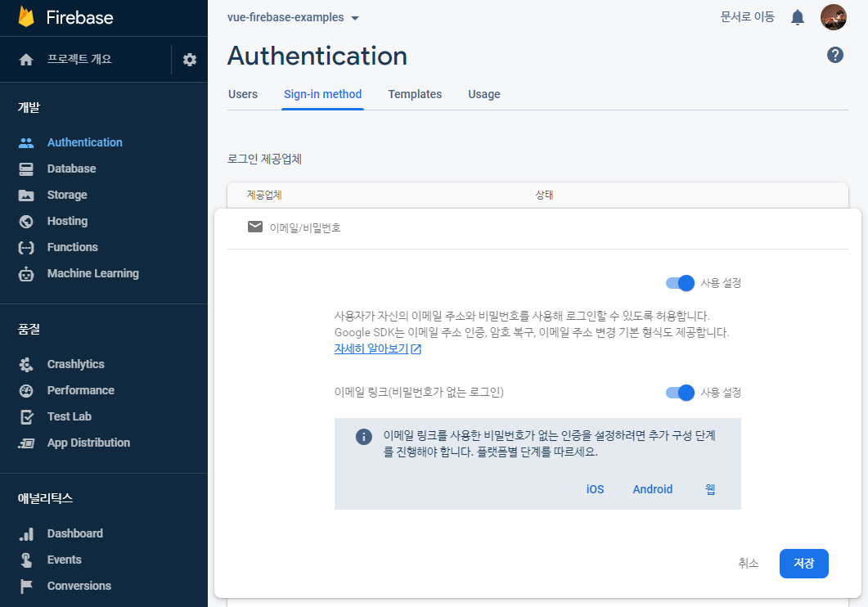Screen dimensions: 868x607
Task: Click the Firebase flame logo
Action: click(26, 16)
